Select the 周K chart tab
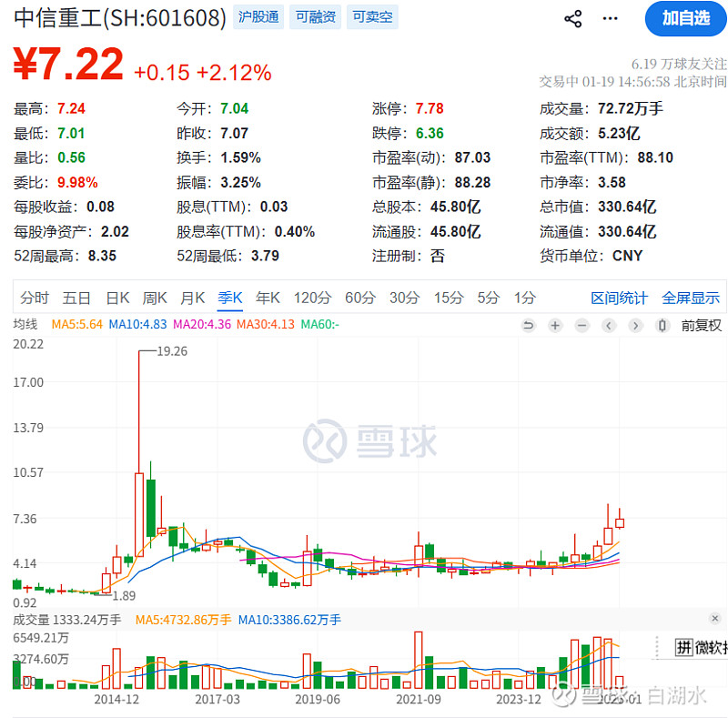Image resolution: width=728 pixels, height=718 pixels. pos(155,298)
